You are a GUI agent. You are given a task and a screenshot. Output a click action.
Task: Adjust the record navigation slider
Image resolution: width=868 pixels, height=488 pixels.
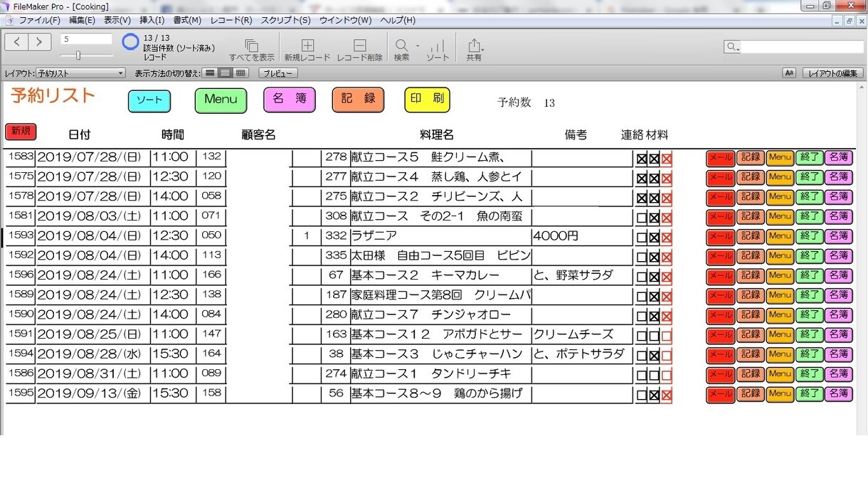click(x=78, y=55)
